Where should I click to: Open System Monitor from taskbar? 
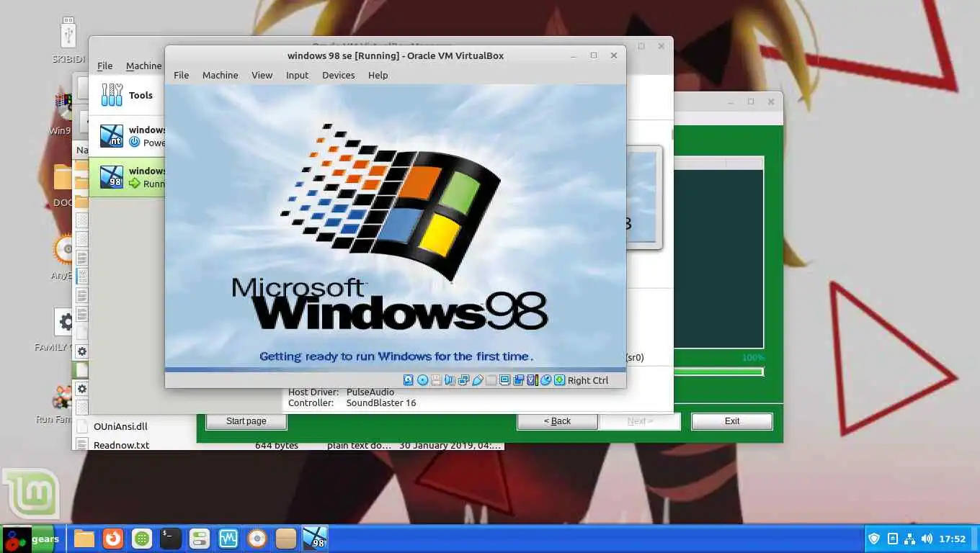[228, 538]
